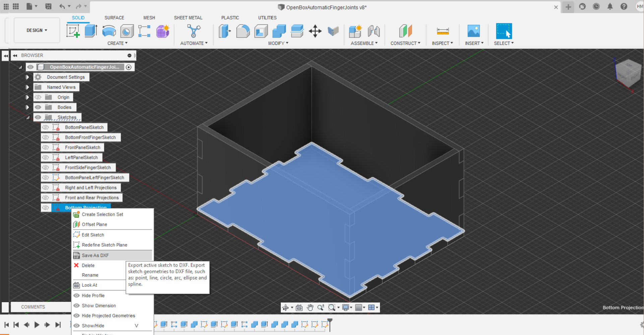Jump to timeline end
The image size is (644, 335).
pyautogui.click(x=58, y=325)
